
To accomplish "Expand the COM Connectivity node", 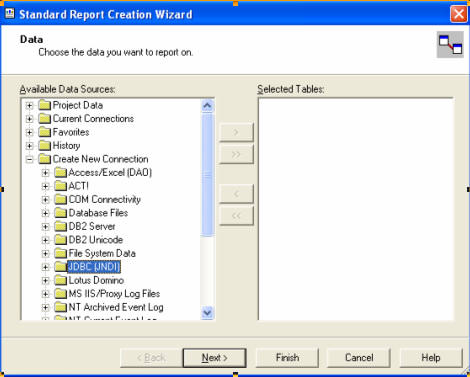I will tap(45, 200).
